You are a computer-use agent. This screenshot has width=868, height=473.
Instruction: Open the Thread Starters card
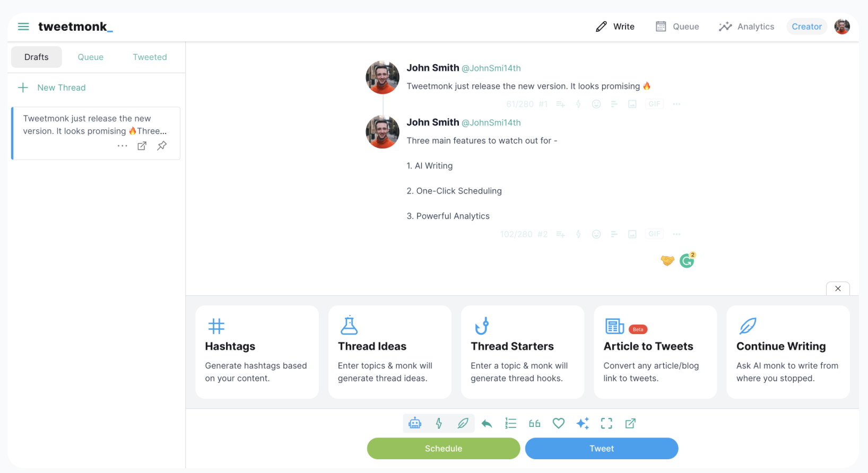(x=523, y=352)
